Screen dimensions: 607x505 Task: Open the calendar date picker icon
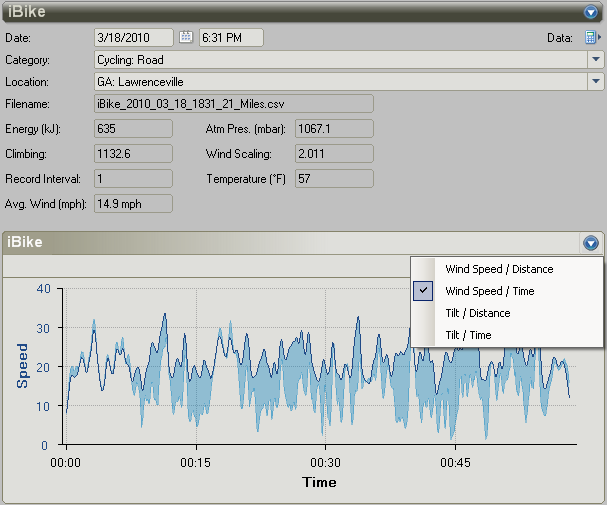pyautogui.click(x=185, y=38)
